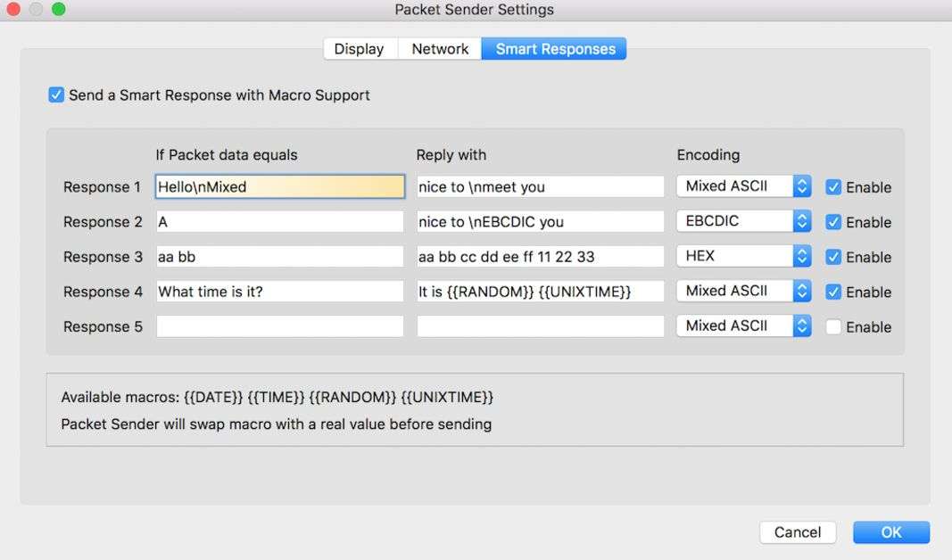Disable the Response 3 Enable checkbox
This screenshot has height=560, width=952.
click(x=833, y=257)
